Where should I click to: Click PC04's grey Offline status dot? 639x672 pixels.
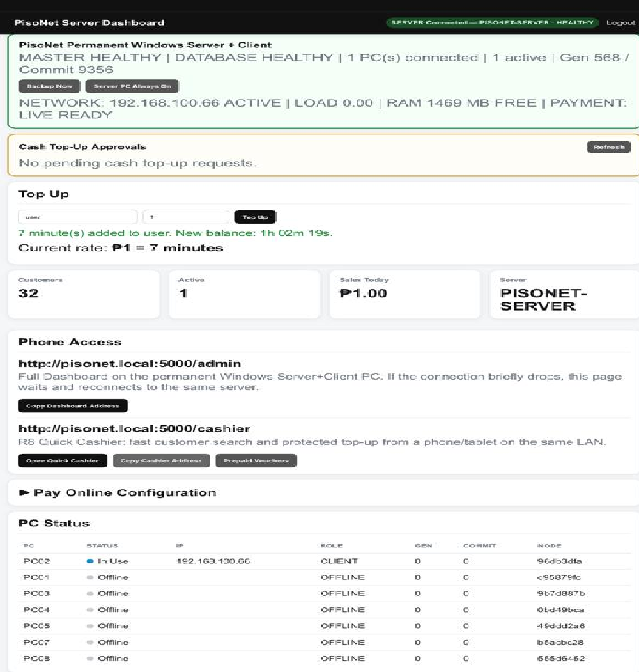[90, 610]
